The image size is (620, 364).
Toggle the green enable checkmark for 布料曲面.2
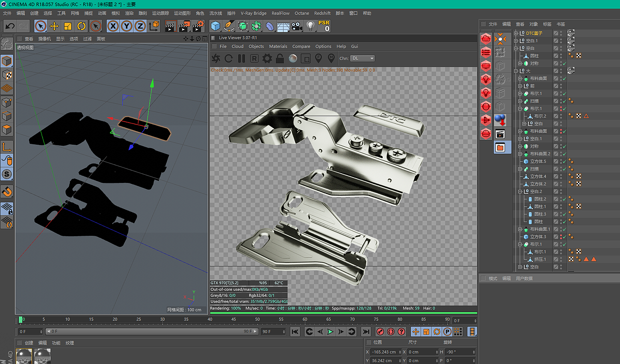pyautogui.click(x=565, y=154)
